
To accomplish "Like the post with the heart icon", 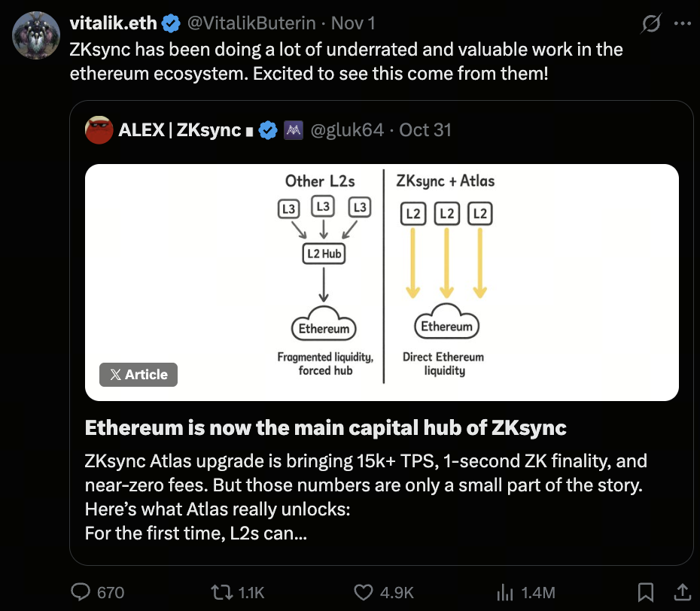I will click(364, 592).
